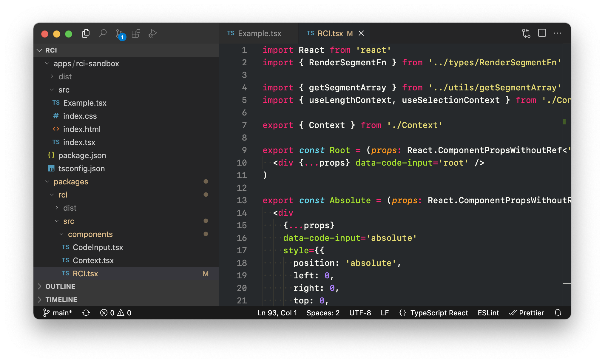Image resolution: width=605 pixels, height=364 pixels.
Task: Open the Search view icon
Action: pyautogui.click(x=103, y=33)
